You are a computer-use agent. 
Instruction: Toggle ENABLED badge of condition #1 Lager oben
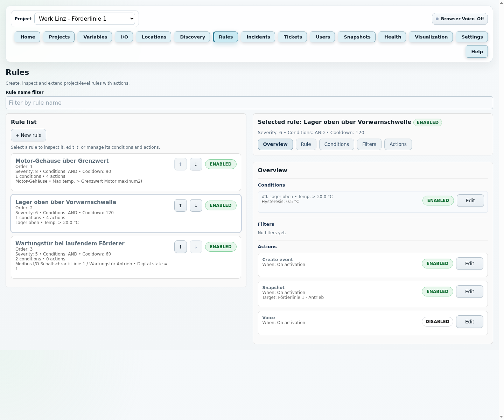[438, 201]
